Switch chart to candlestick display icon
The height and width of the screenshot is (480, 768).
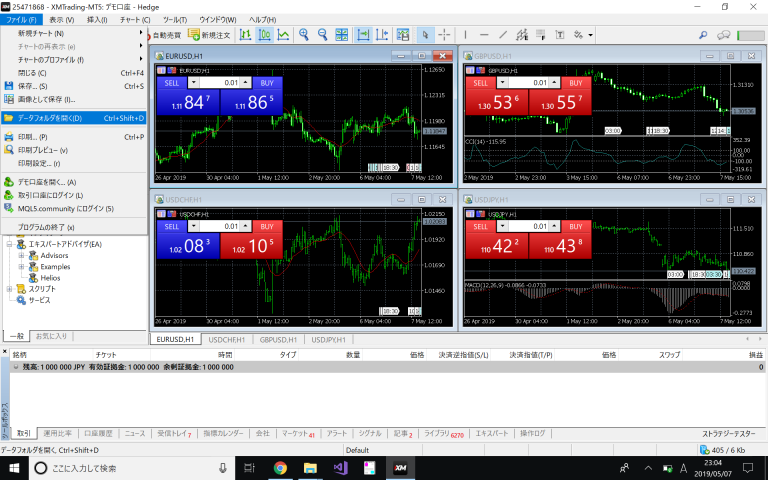coord(265,35)
